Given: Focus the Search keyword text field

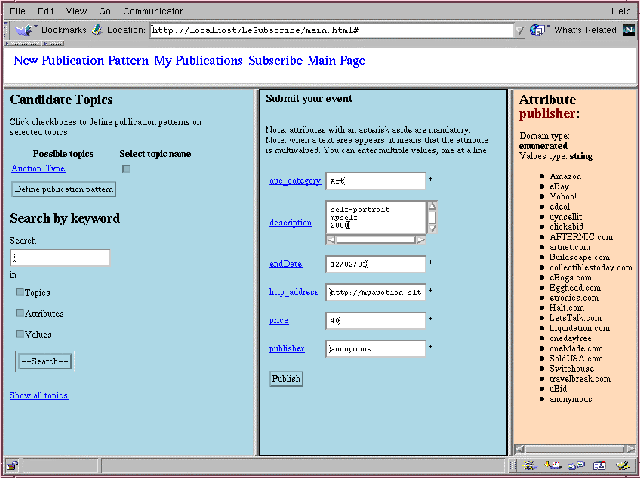Looking at the screenshot, I should coord(60,258).
